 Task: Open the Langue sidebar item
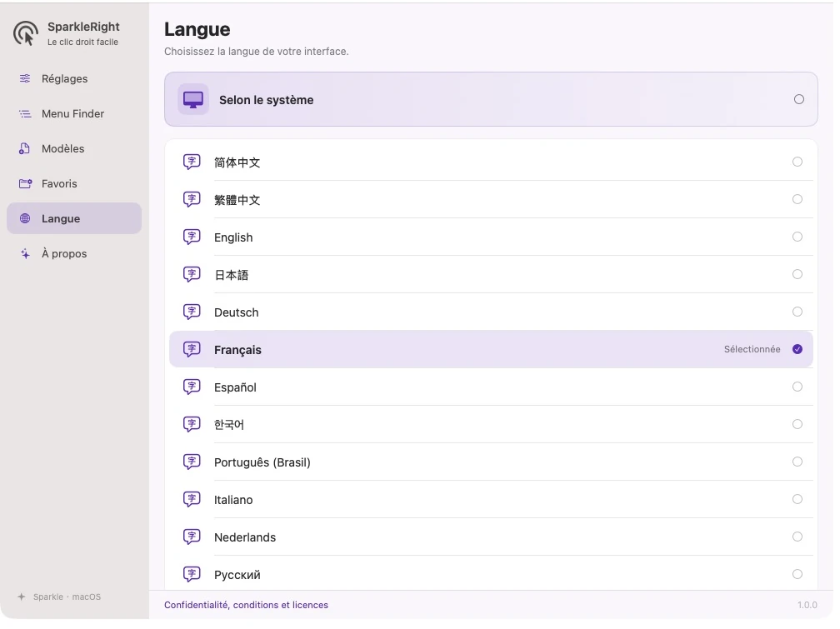click(x=74, y=218)
